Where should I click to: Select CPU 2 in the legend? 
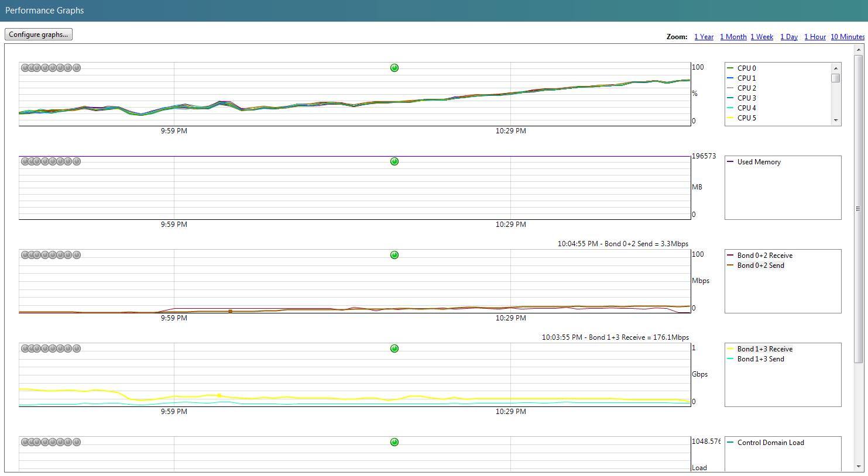pyautogui.click(x=746, y=88)
